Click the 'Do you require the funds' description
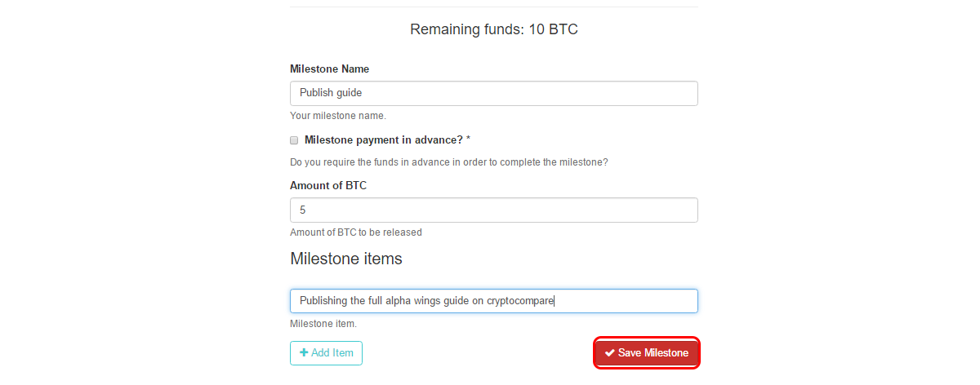Image resolution: width=980 pixels, height=385 pixels. pyautogui.click(x=449, y=162)
